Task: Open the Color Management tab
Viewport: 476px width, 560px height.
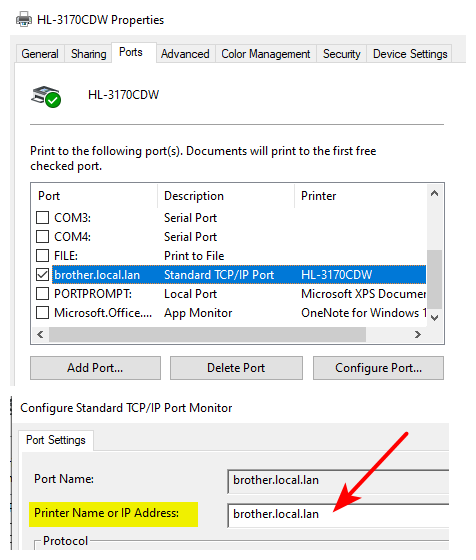Action: pos(266,54)
